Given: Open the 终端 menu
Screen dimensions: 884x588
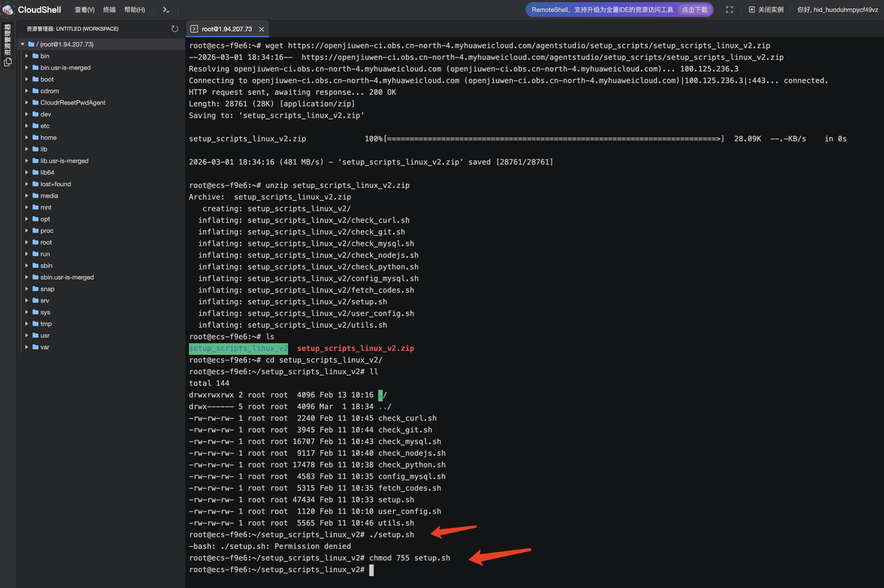Looking at the screenshot, I should pyautogui.click(x=109, y=10).
